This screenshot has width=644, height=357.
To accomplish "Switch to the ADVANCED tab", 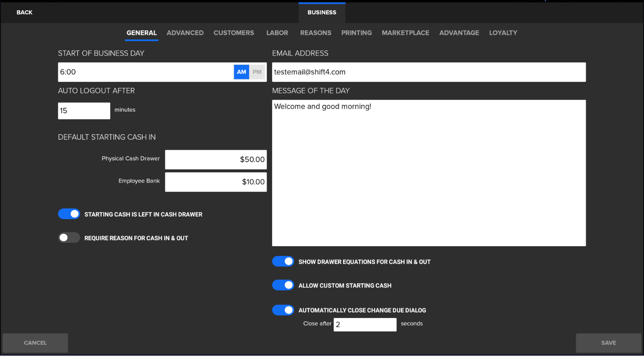I will point(185,33).
